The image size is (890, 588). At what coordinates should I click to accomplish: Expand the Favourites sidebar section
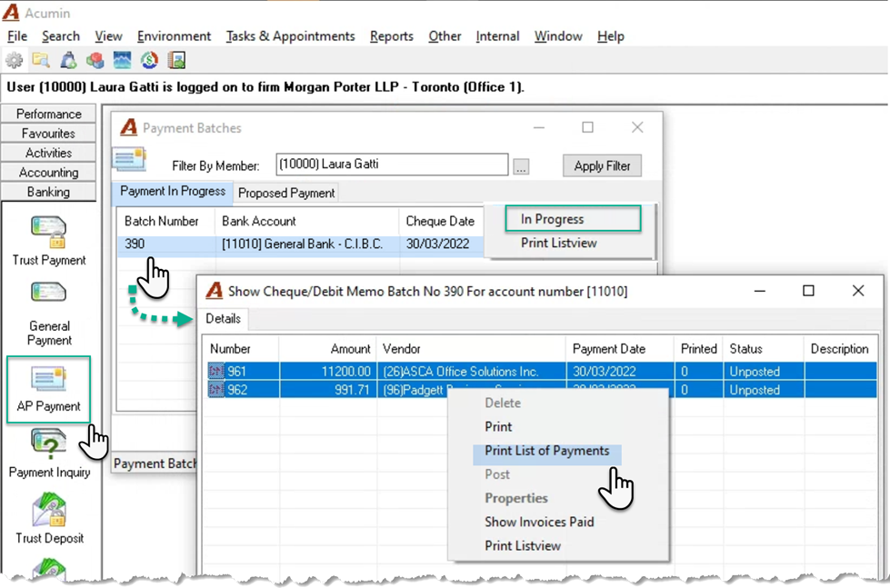[x=49, y=134]
